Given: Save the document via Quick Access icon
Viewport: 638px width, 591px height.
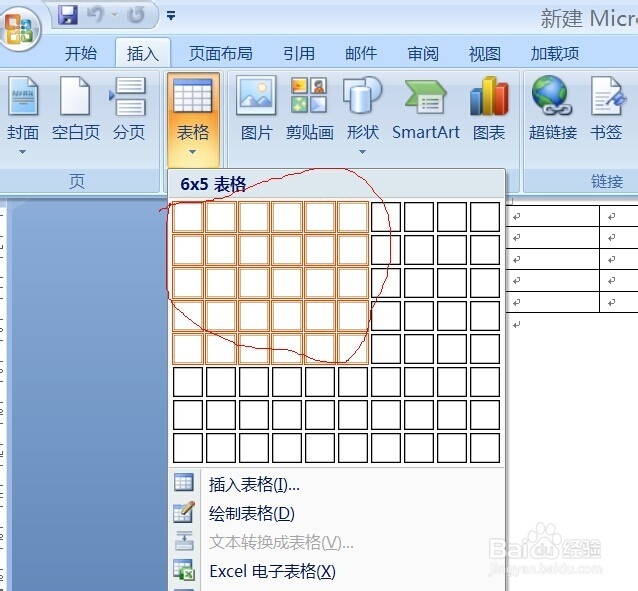Looking at the screenshot, I should click(68, 15).
